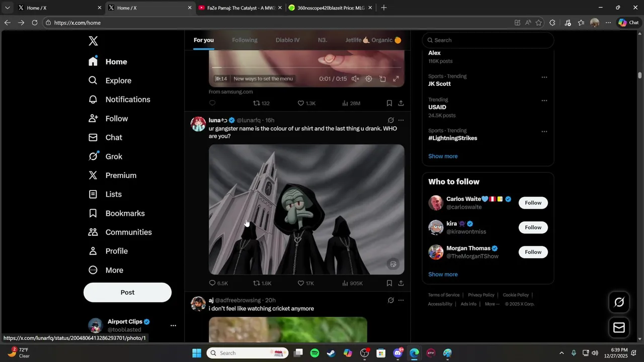644x362 pixels.
Task: Share luna's gangster name post
Action: click(x=401, y=283)
